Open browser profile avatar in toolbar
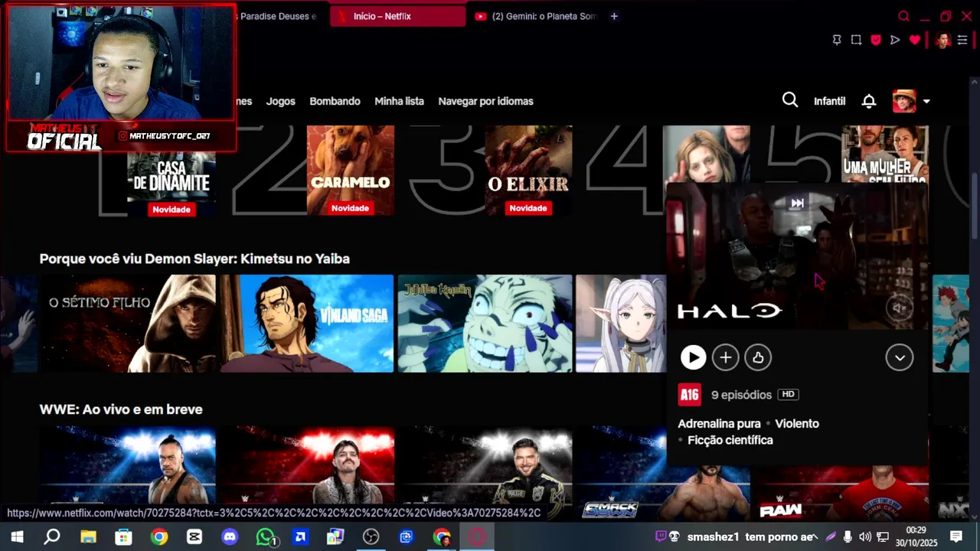Screen dimensions: 980x551 [x=942, y=40]
